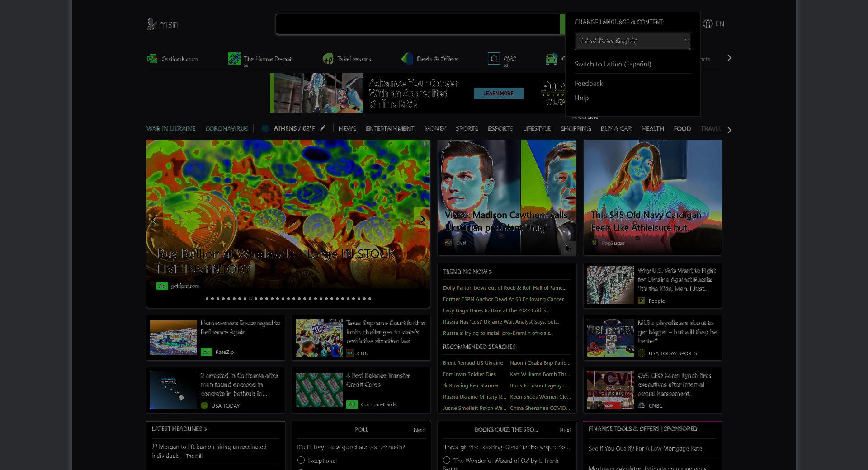Click the USA TODAY SPORTS source icon
This screenshot has height=470, width=868.
tap(642, 353)
